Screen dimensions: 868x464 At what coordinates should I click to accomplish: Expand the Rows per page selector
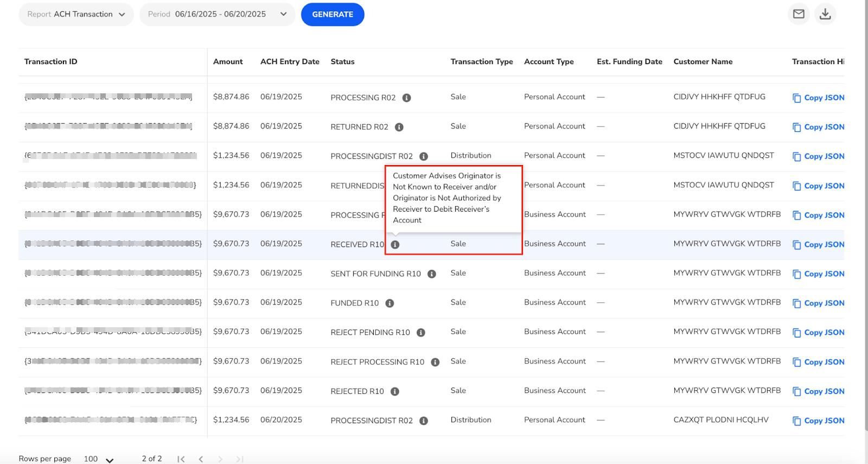click(99, 459)
